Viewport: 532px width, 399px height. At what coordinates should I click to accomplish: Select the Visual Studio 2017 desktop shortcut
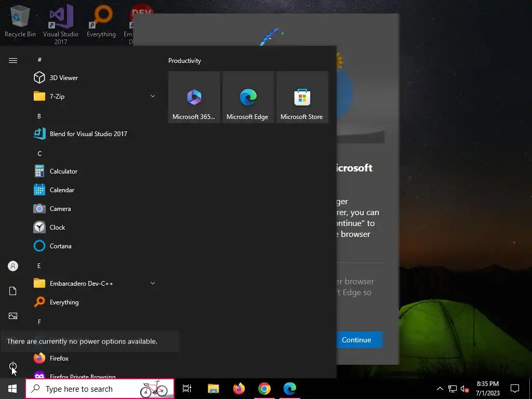coord(61,24)
